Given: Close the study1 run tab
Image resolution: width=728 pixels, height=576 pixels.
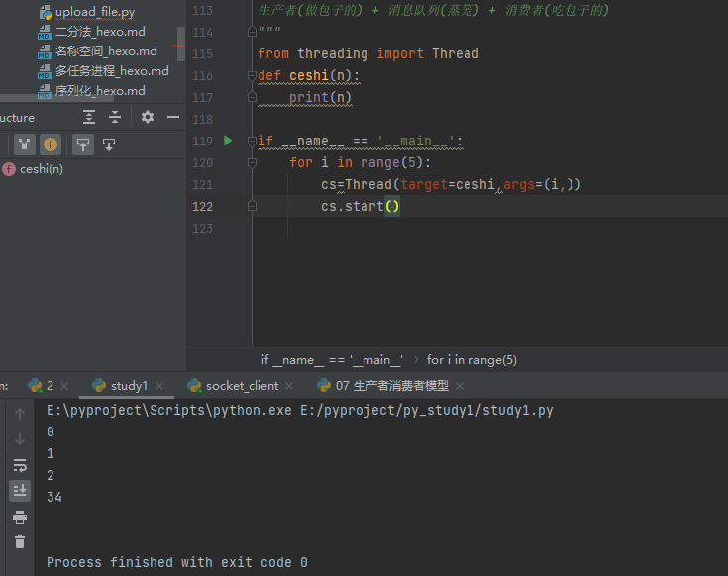Looking at the screenshot, I should click(x=160, y=386).
